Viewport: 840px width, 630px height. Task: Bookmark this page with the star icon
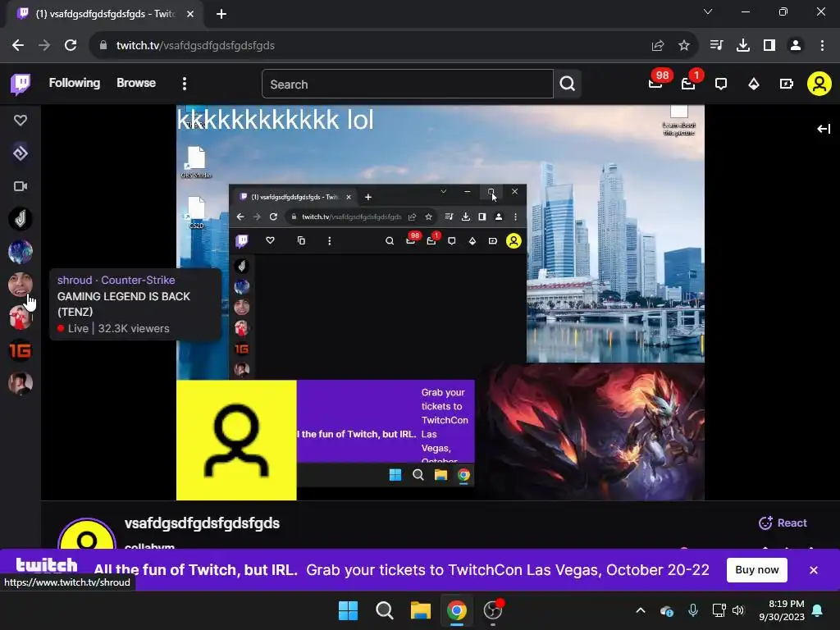pos(683,46)
